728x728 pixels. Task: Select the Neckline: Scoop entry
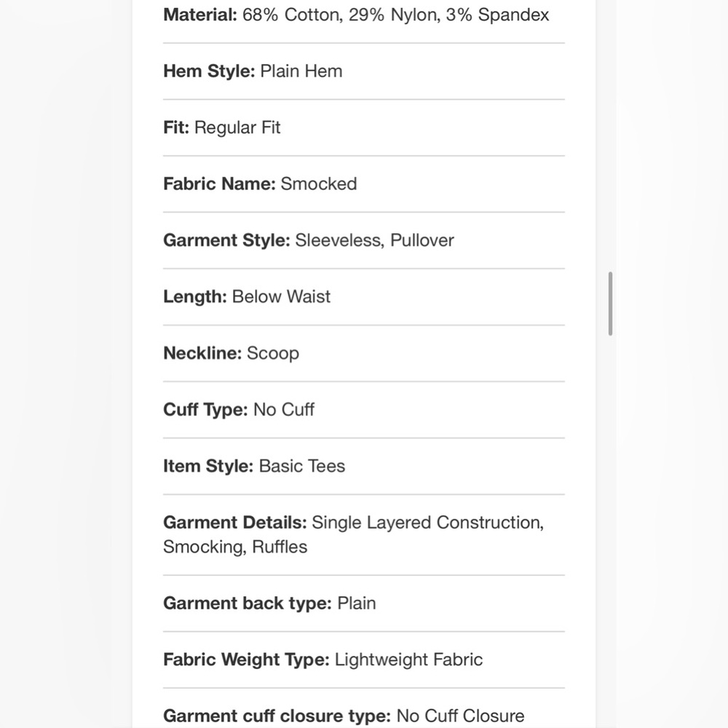(231, 353)
